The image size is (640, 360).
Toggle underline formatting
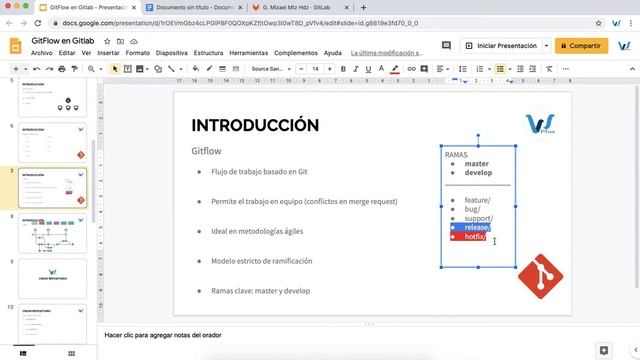coord(368,69)
